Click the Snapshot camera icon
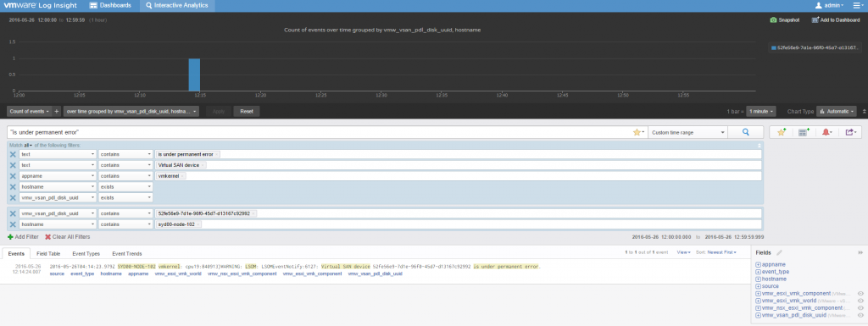Image resolution: width=868 pixels, height=326 pixels. [x=773, y=19]
